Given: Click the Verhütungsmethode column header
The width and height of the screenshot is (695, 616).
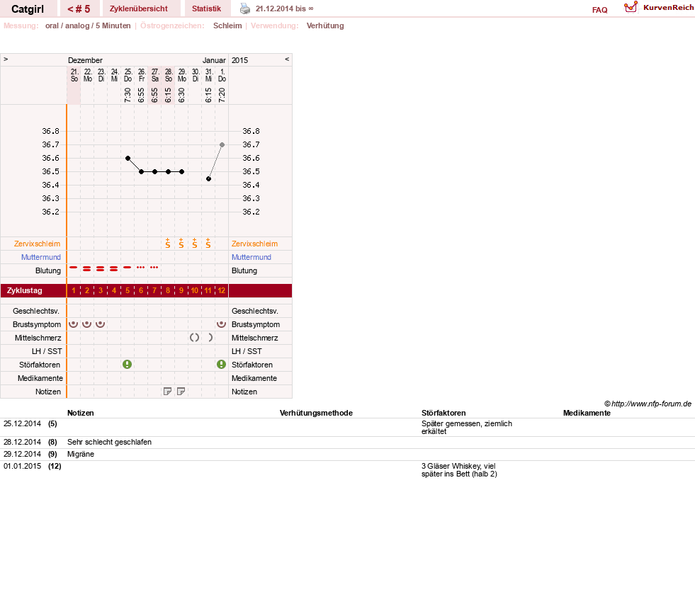Looking at the screenshot, I should click(316, 413).
